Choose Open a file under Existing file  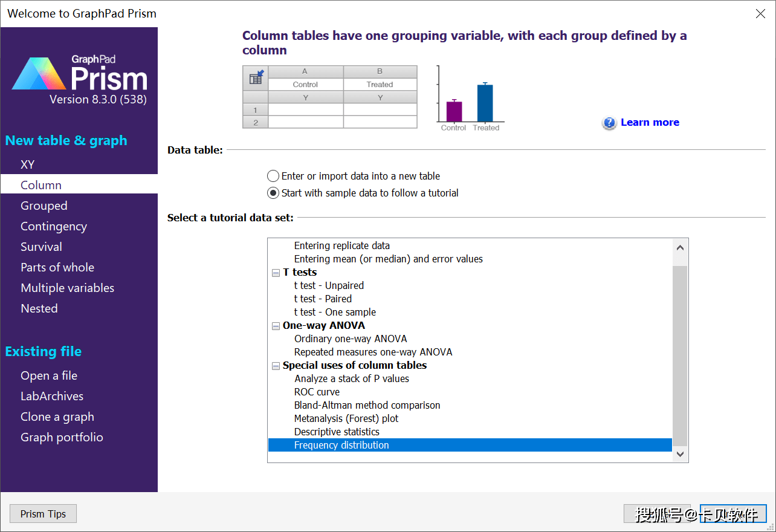[x=49, y=375]
